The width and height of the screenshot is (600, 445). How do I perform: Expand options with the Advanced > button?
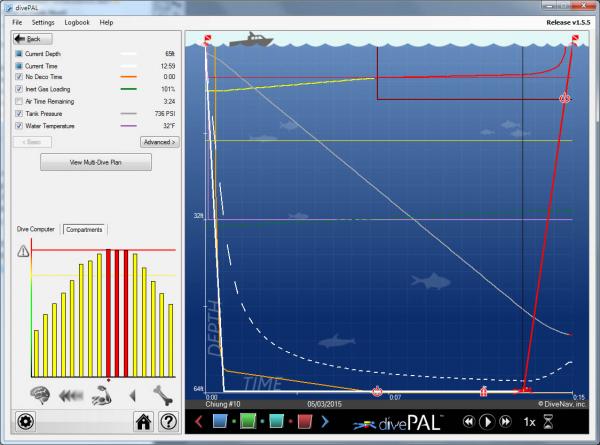coord(158,142)
